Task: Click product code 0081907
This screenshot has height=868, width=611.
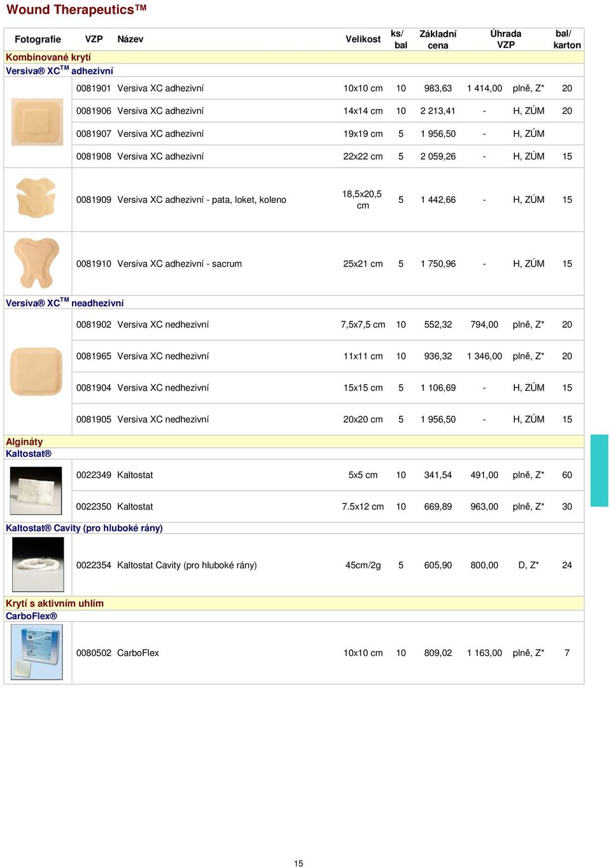Action: (x=94, y=134)
